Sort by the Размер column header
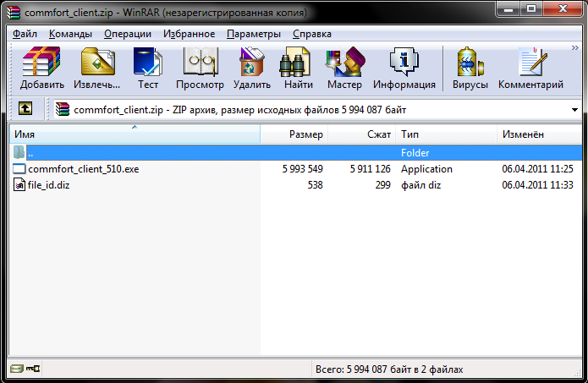Image resolution: width=588 pixels, height=383 pixels. 294,134
